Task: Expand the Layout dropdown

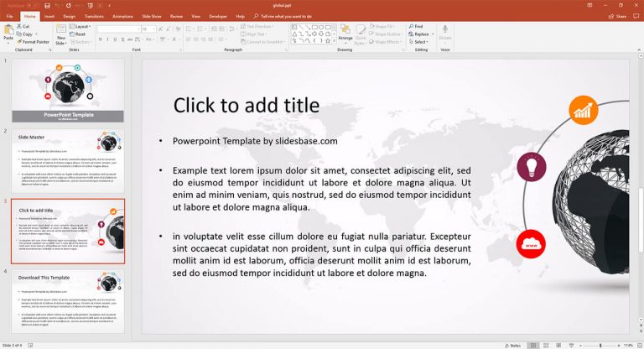Action: pyautogui.click(x=81, y=26)
